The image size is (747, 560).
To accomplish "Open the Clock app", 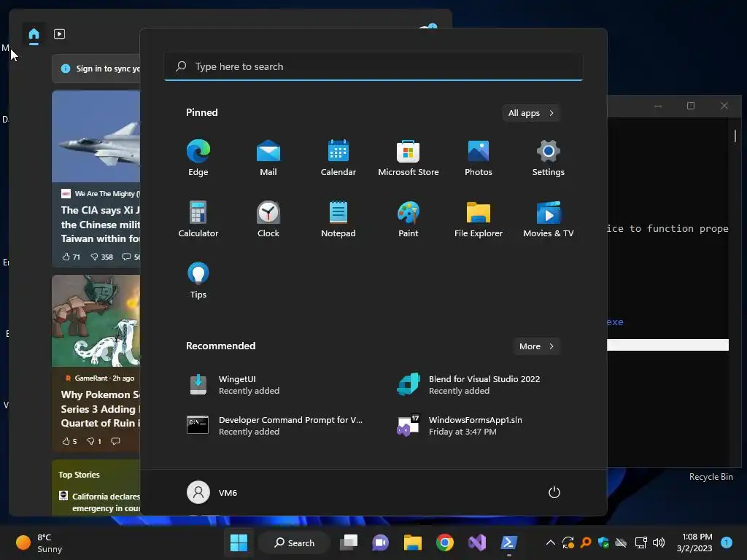I will click(268, 219).
